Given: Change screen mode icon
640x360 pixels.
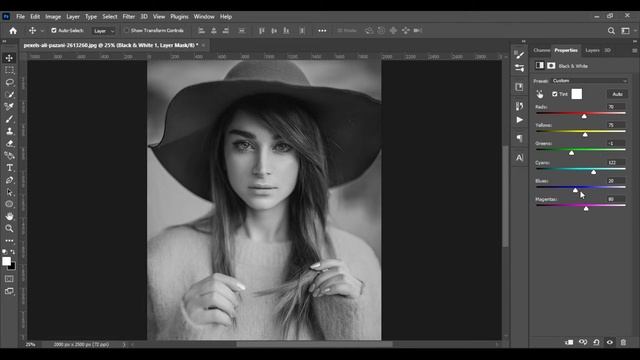Looking at the screenshot, I should (9, 291).
